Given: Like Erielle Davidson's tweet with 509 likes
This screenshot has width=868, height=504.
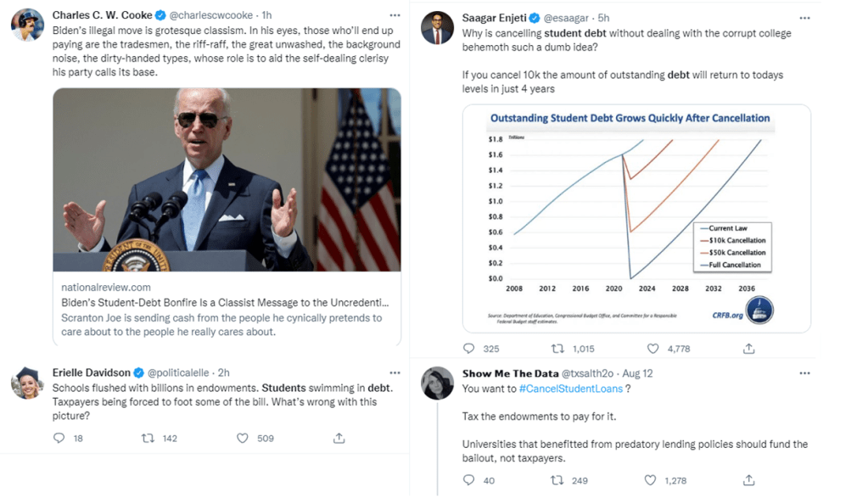Looking at the screenshot, I should click(x=243, y=438).
